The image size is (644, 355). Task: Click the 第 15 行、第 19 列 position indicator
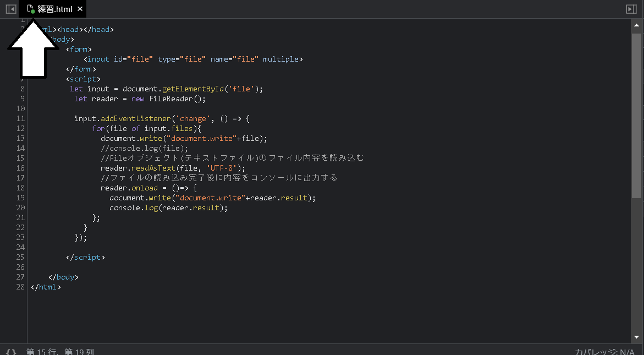click(60, 351)
